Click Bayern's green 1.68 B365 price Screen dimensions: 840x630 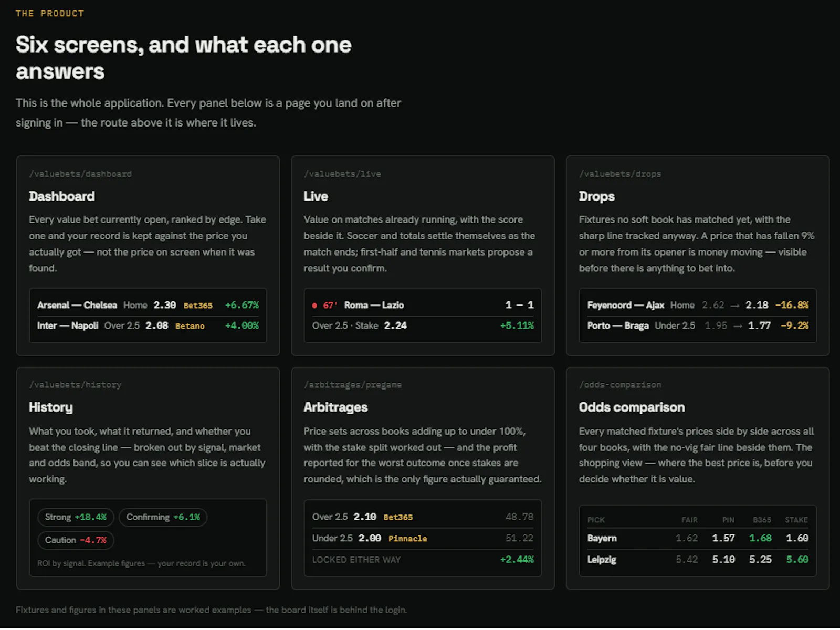760,538
